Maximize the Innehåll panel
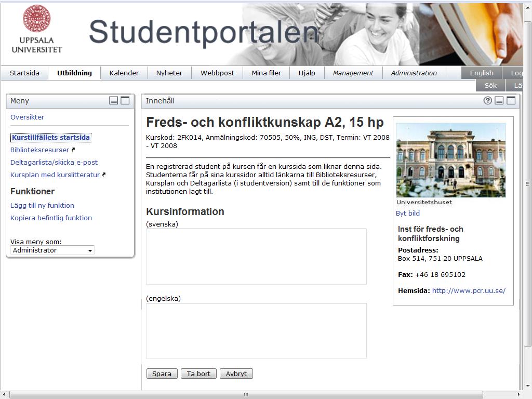 511,100
